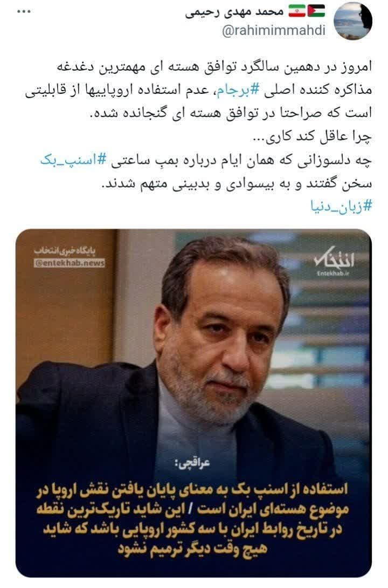Click the white Entekhab logo on the photo
Screen dimensions: 388x588
coord(334,259)
